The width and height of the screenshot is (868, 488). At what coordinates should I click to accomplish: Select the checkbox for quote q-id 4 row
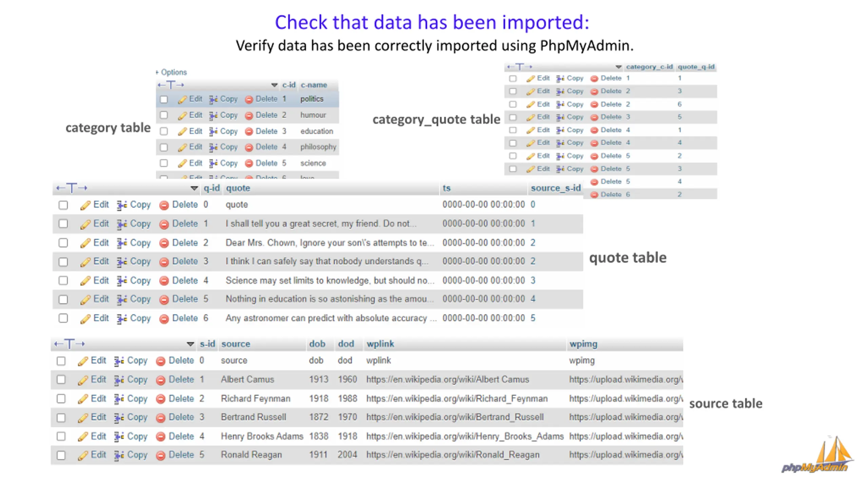point(63,281)
